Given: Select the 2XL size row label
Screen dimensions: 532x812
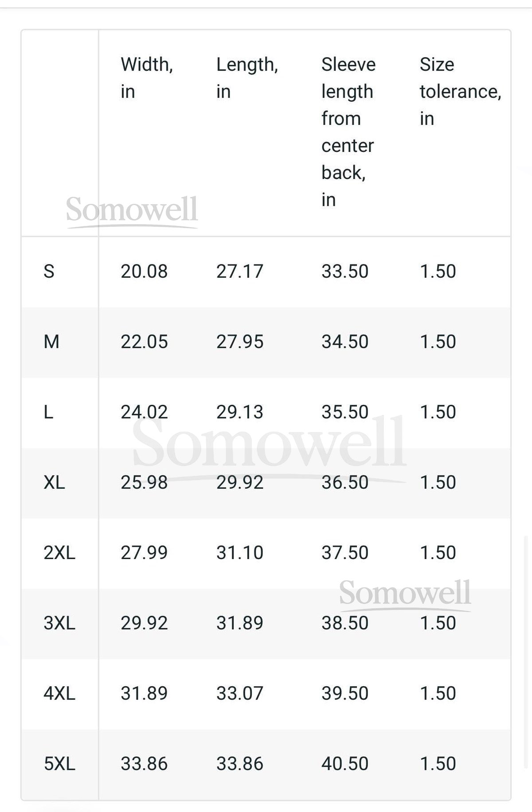Looking at the screenshot, I should [59, 553].
